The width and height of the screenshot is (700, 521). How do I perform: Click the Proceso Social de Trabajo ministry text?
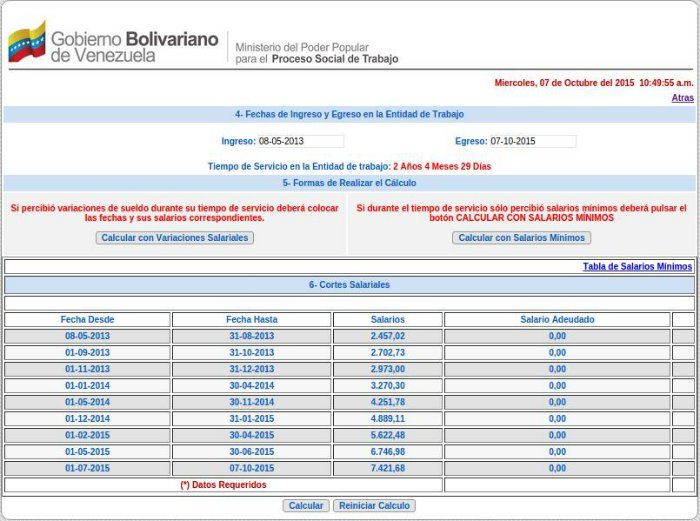click(x=335, y=59)
